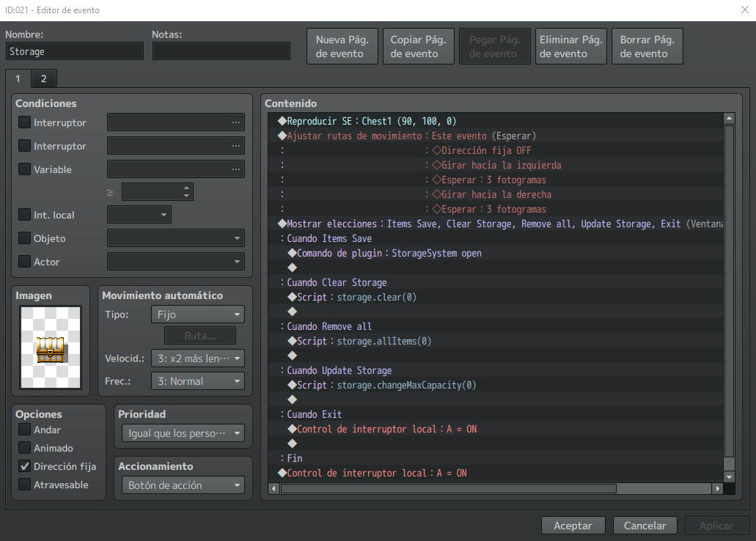756x541 pixels.
Task: Click ellipsis on first Interruptor field
Action: 236,122
